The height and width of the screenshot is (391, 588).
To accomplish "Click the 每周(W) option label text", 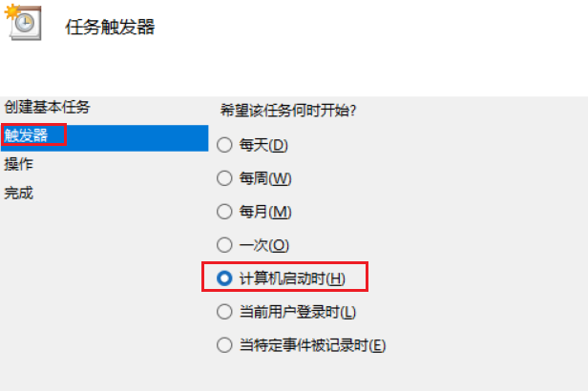I will click(x=265, y=178).
